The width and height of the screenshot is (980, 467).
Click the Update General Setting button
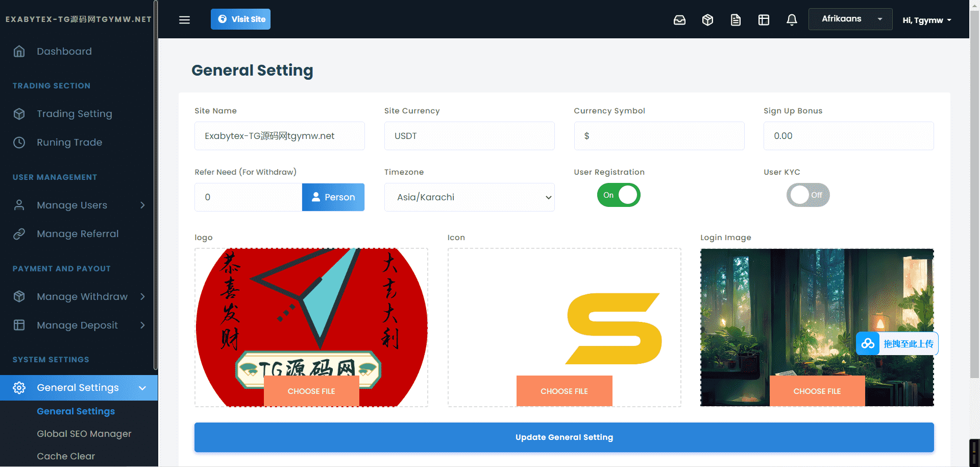click(x=564, y=437)
